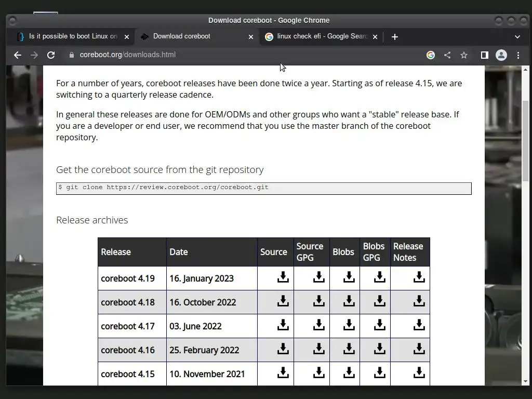The height and width of the screenshot is (399, 532).
Task: Download coreboot 4.16 source archive
Action: pyautogui.click(x=283, y=349)
